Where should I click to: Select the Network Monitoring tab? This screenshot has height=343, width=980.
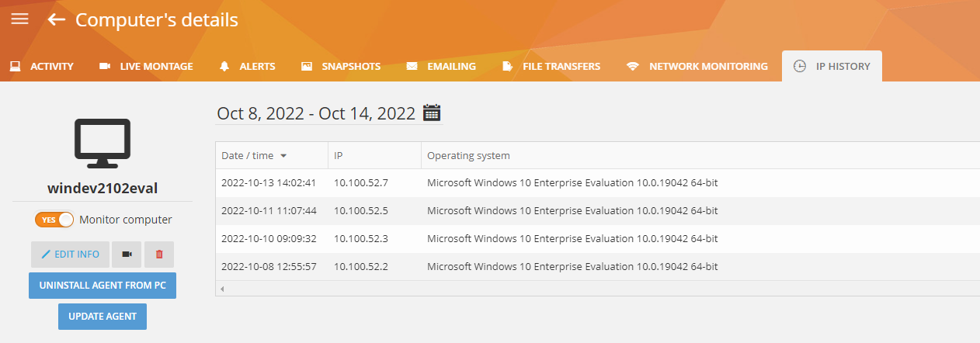[697, 67]
